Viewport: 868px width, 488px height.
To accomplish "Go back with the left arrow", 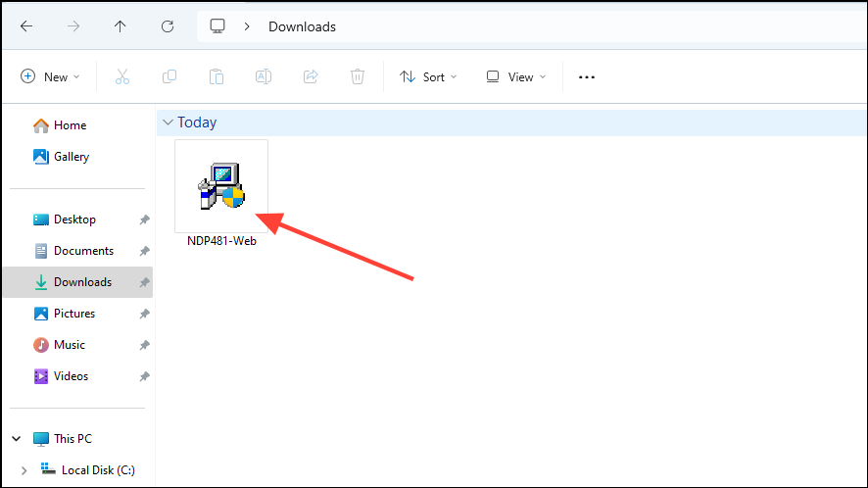I will click(x=26, y=26).
